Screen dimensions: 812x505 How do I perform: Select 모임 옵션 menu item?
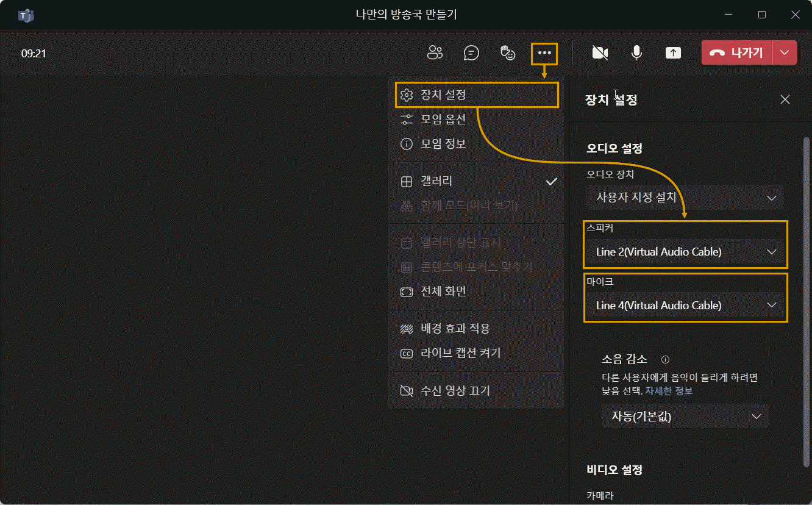pos(476,120)
